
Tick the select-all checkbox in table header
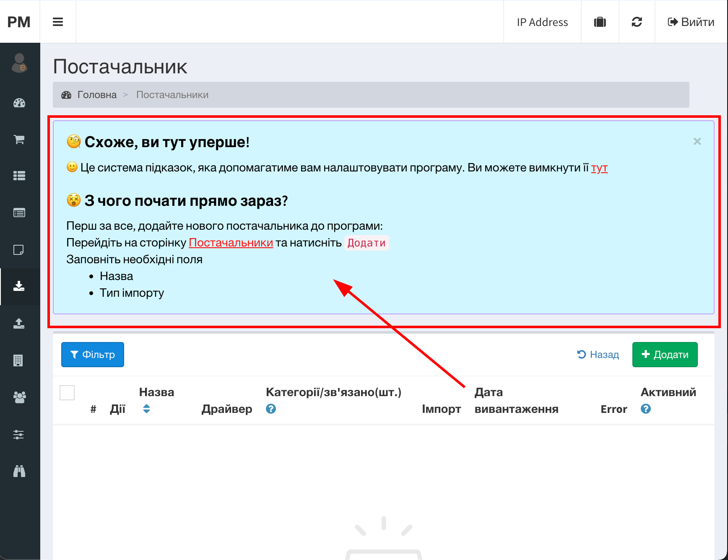point(67,393)
